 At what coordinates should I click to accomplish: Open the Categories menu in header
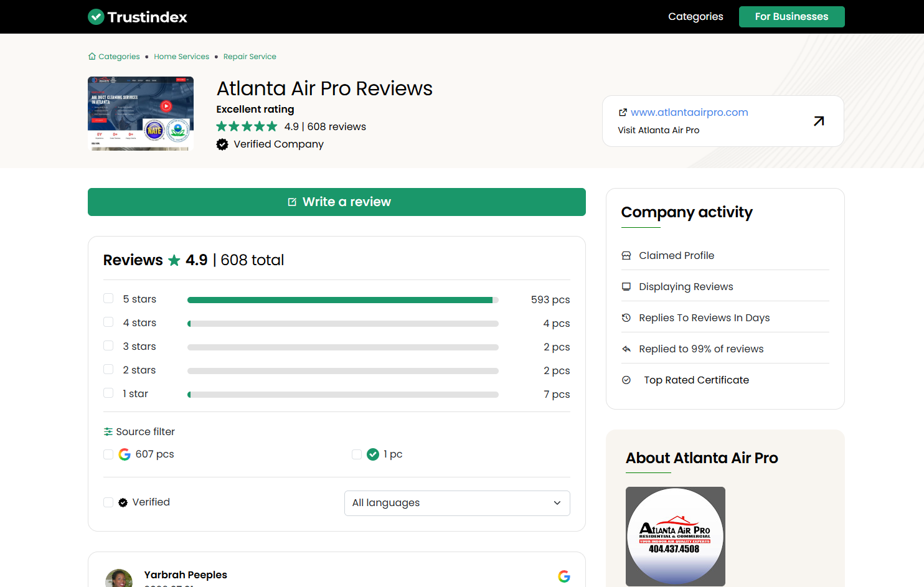[x=695, y=17]
